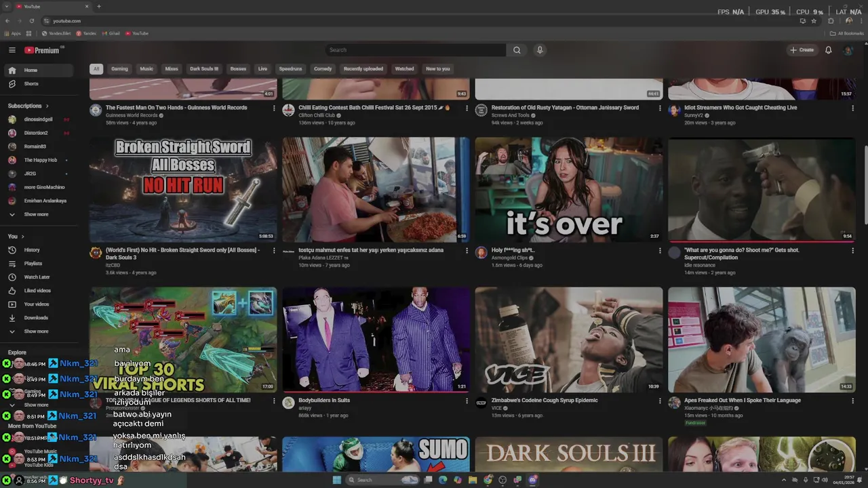Open options menu for Fastest Man video
Image resolution: width=868 pixels, height=488 pixels.
pyautogui.click(x=274, y=108)
